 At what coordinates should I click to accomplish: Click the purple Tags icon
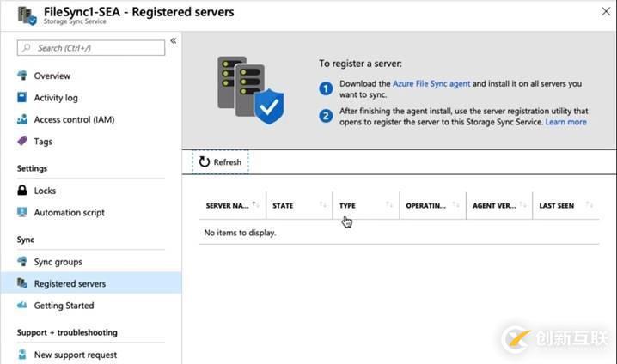[22, 141]
